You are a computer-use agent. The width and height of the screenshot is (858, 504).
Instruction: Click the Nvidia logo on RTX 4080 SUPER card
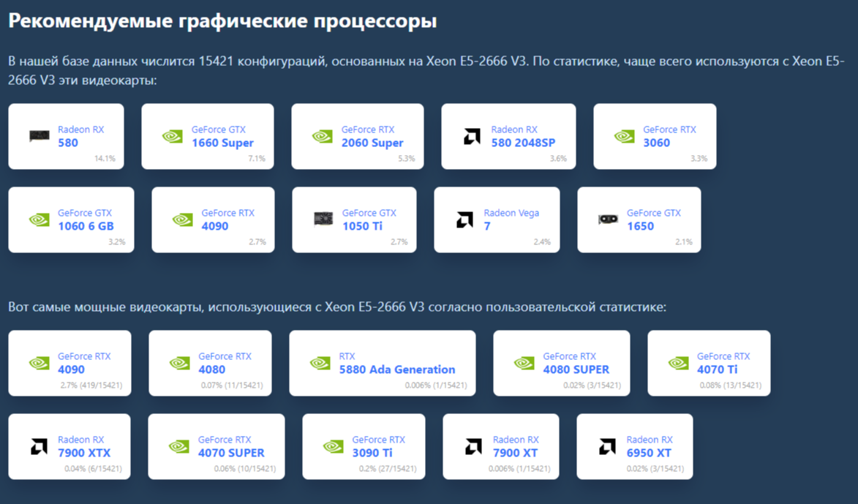[x=524, y=363]
